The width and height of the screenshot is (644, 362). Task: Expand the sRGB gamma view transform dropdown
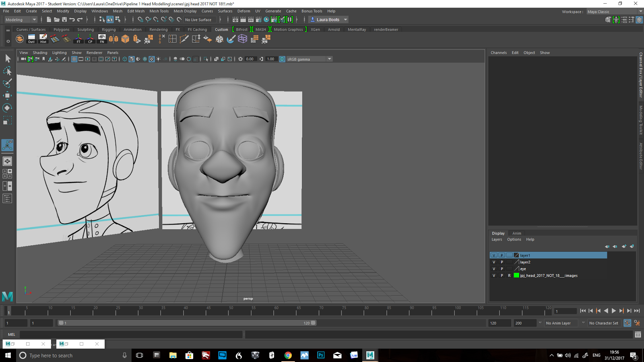point(329,59)
